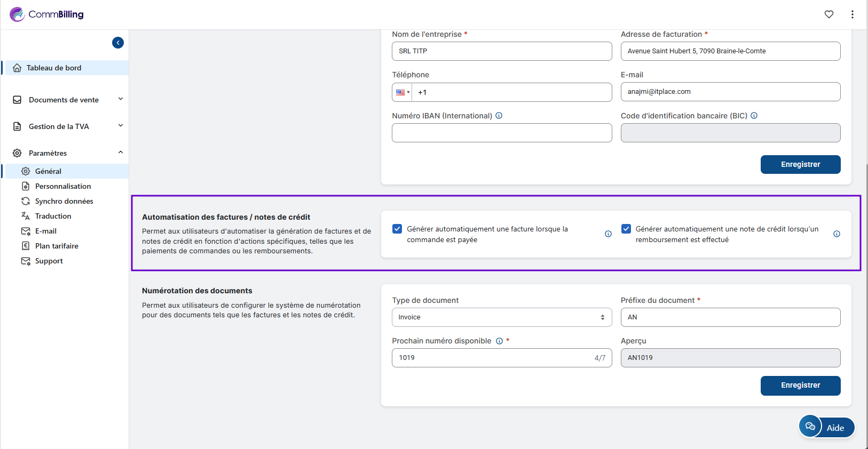Open the phone country flag selector
Viewport: 868px width, 449px height.
pyautogui.click(x=403, y=92)
